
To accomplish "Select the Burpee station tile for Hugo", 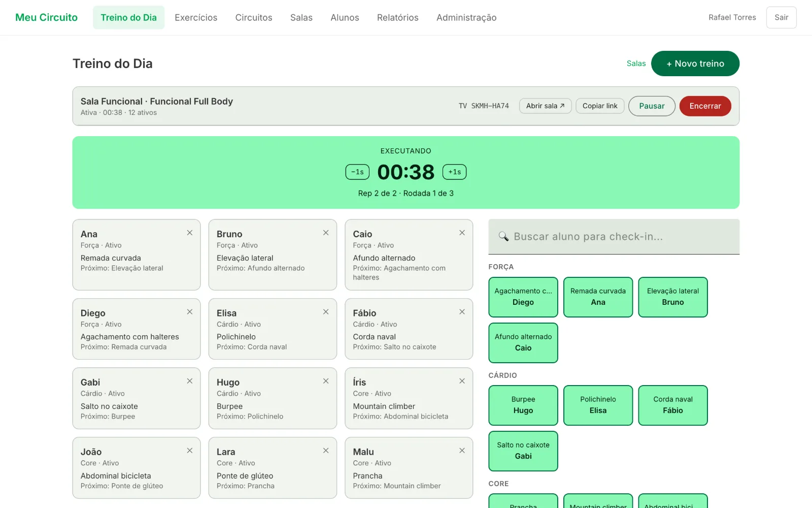I will [x=523, y=405].
